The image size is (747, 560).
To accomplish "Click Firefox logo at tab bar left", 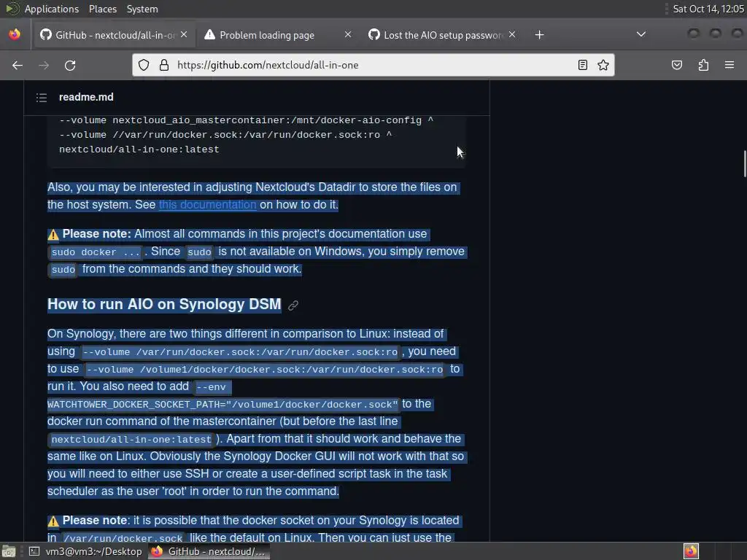I will (15, 34).
